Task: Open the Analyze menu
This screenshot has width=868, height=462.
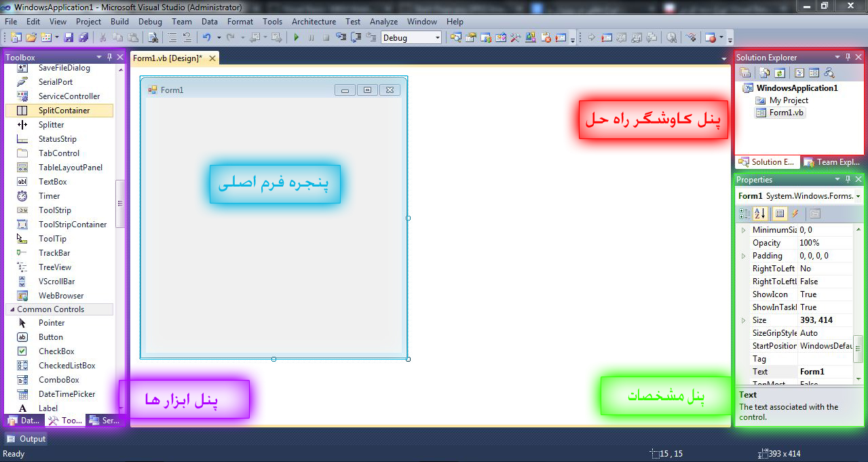Action: 384,22
